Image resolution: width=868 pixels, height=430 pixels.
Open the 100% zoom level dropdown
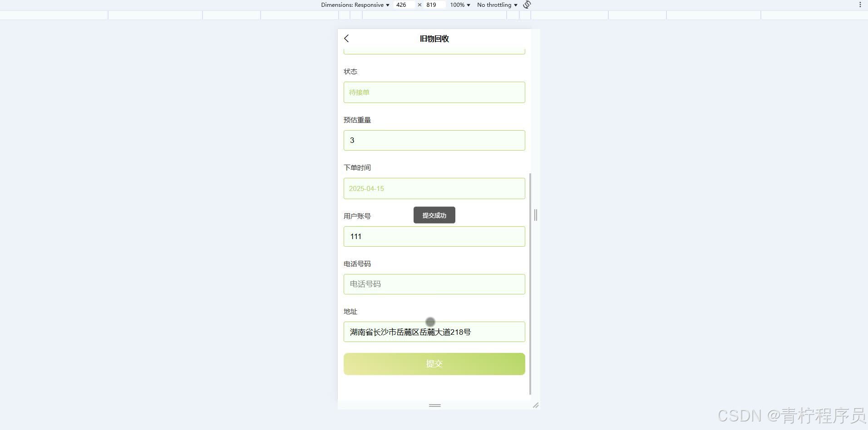click(459, 5)
